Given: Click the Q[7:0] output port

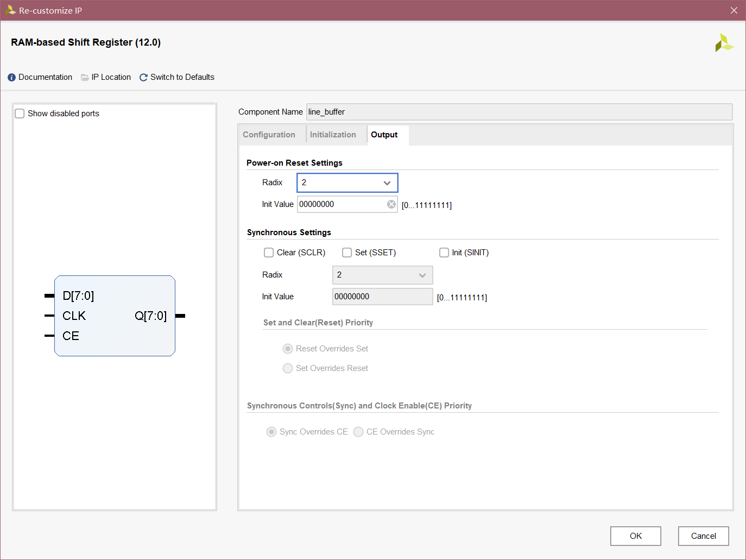Looking at the screenshot, I should [150, 316].
